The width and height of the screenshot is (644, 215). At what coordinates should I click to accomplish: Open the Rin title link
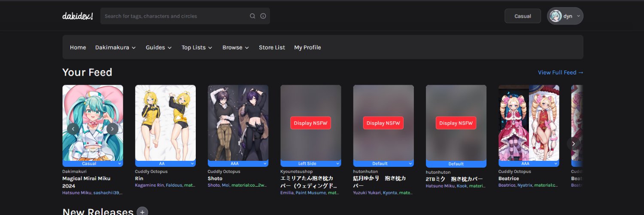pyautogui.click(x=139, y=178)
